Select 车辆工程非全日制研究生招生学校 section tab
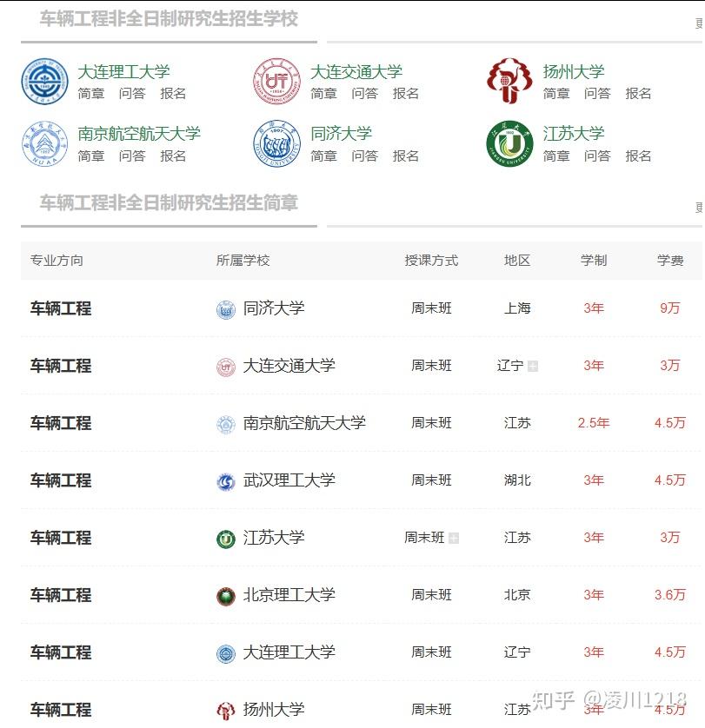Viewport: 705px width, 728px height. [169, 19]
